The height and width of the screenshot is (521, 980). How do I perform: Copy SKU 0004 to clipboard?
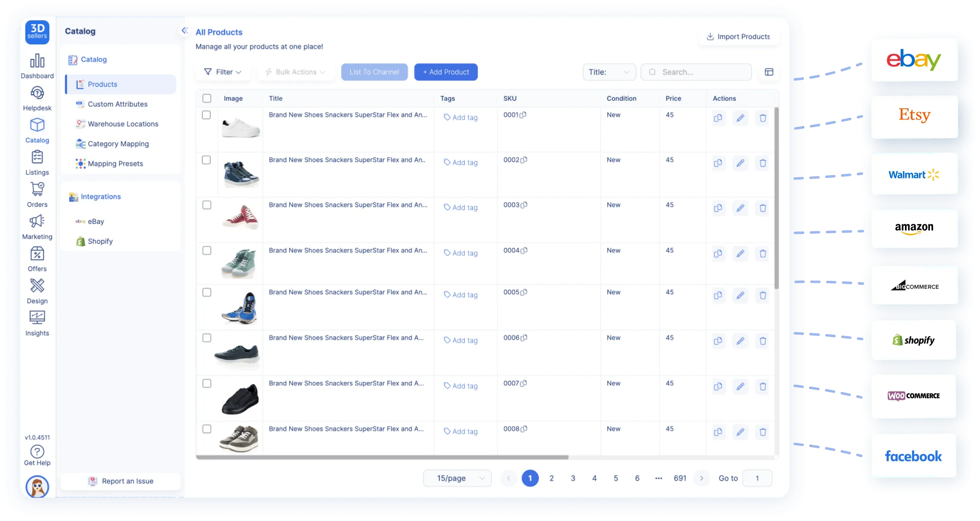click(524, 251)
